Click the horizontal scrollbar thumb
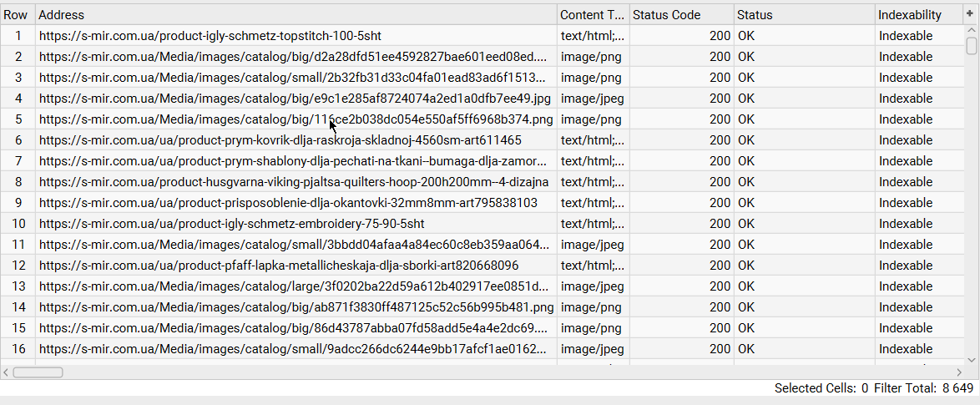The height and width of the screenshot is (405, 980). [x=38, y=372]
